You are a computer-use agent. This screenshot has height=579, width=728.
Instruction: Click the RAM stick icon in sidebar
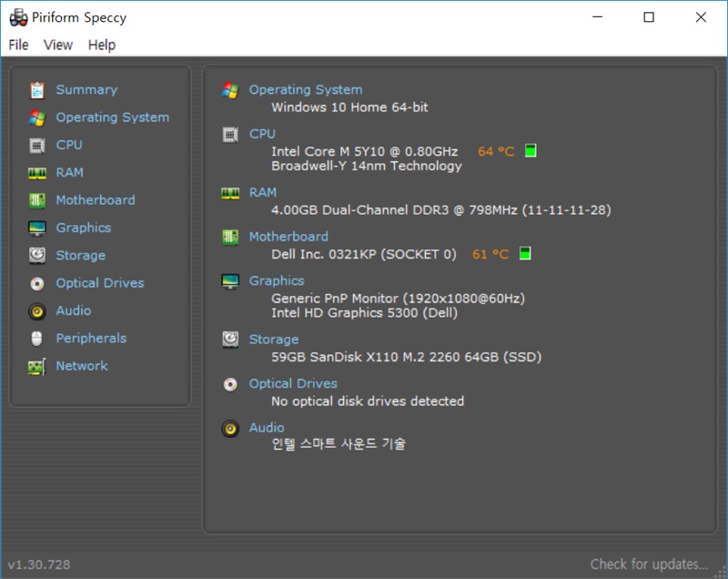[37, 173]
